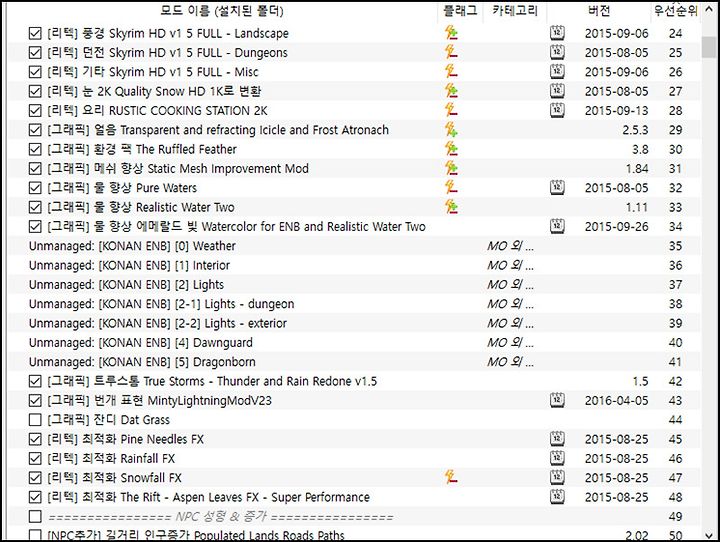Click flag icon on RUSTIC COOKING STATION 2K row
720x542 pixels.
click(x=451, y=110)
